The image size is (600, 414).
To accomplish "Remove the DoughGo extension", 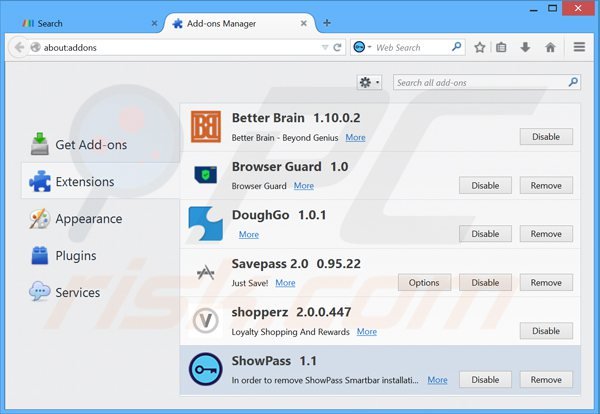I will click(x=546, y=234).
